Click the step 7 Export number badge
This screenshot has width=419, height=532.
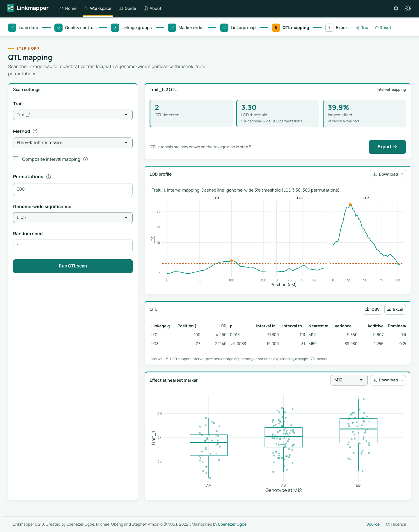pos(329,28)
